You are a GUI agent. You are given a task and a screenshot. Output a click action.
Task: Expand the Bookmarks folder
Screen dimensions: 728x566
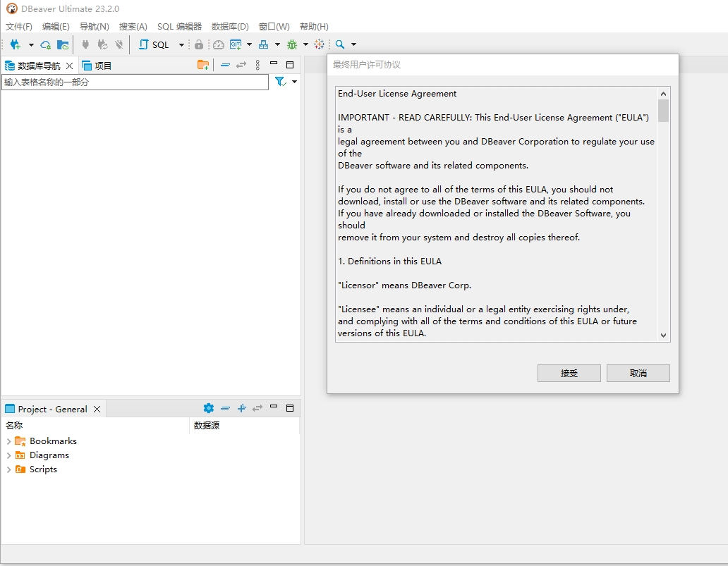pyautogui.click(x=8, y=441)
